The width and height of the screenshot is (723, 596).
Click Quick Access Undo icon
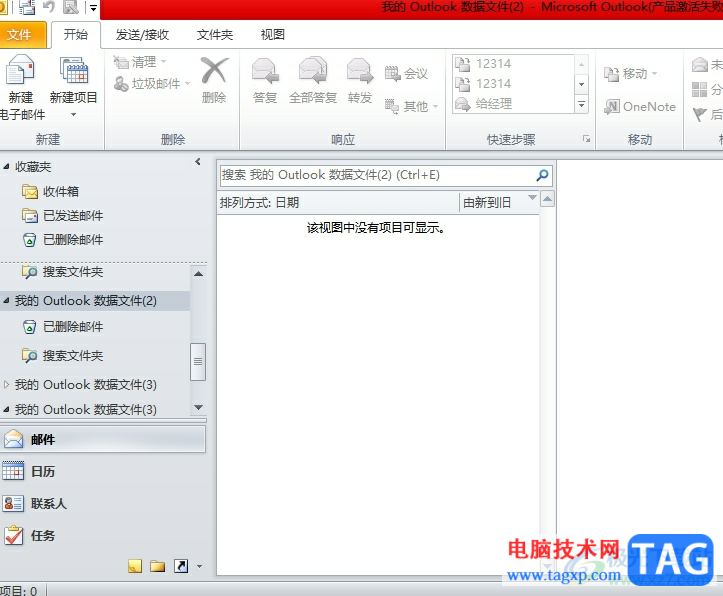pos(49,7)
